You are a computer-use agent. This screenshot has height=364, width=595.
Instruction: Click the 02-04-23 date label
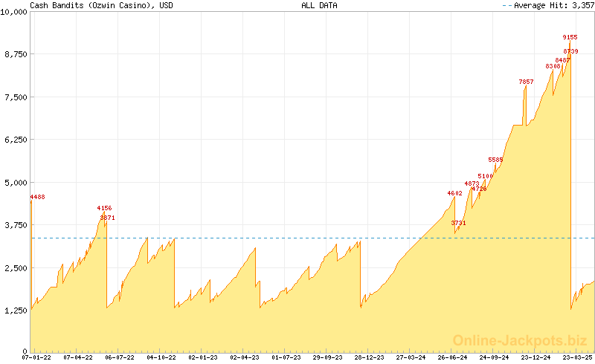[x=245, y=357]
